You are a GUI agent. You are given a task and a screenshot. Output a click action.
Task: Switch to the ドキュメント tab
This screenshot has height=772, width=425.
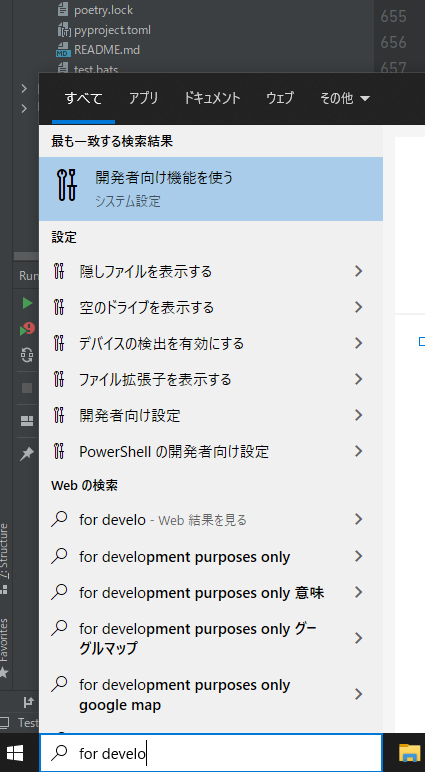click(212, 98)
